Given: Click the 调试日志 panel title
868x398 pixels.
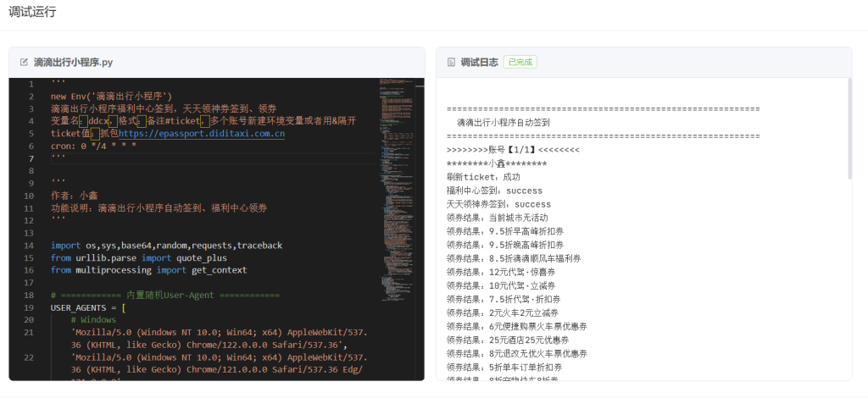Looking at the screenshot, I should click(x=479, y=63).
